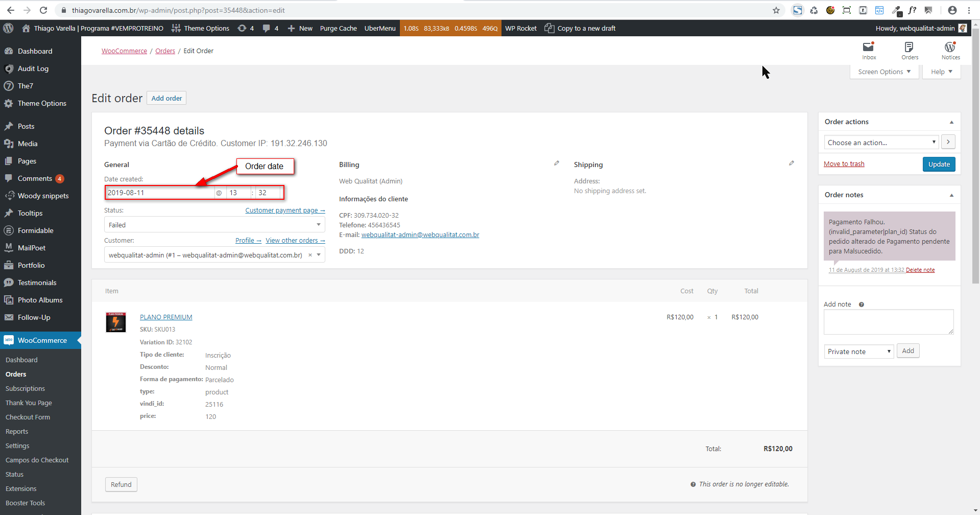
Task: Click the WordPress logo in admin bar
Action: coord(8,28)
